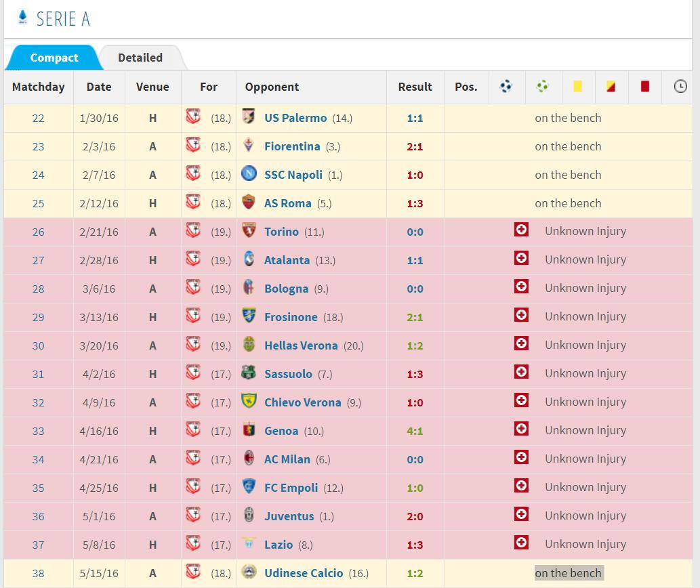Open the 1:2 result against Udinese Calcio
The height and width of the screenshot is (588, 700).
click(x=415, y=573)
